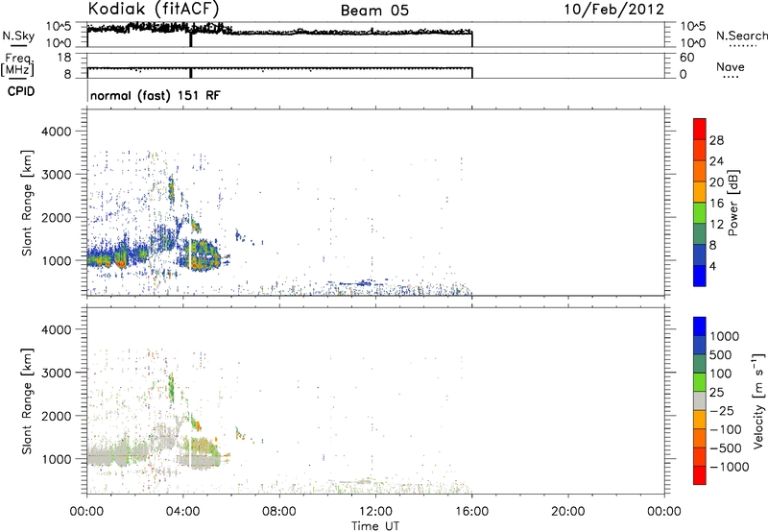The image size is (768, 532).
Task: Click the '4' tick on the Power colorbar
Action: 713,266
